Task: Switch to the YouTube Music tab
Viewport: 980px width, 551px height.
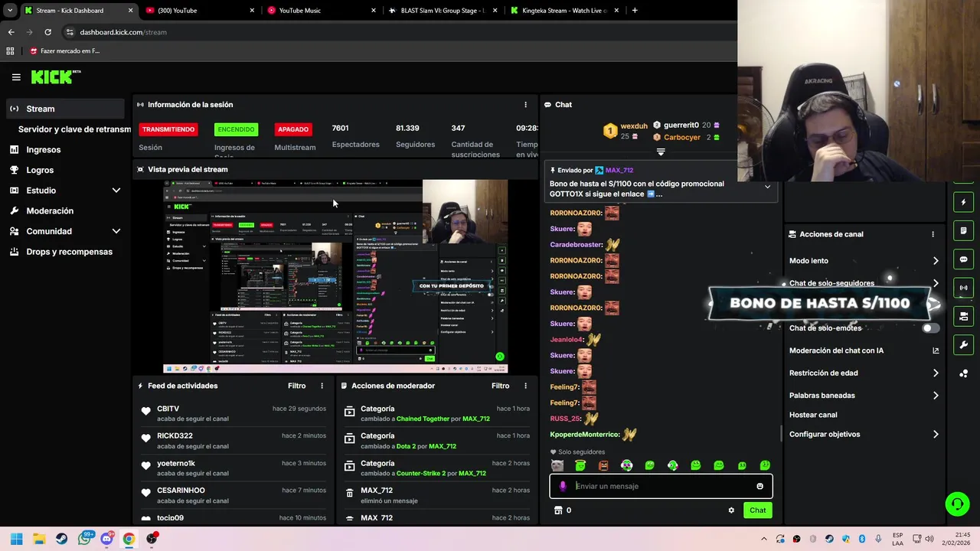Action: click(322, 11)
